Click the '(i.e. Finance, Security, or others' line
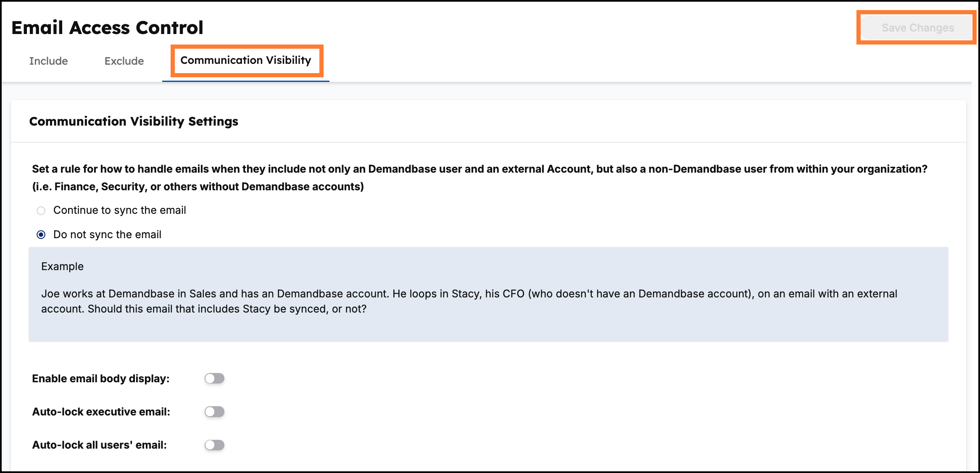This screenshot has width=980, height=473. pyautogui.click(x=198, y=187)
